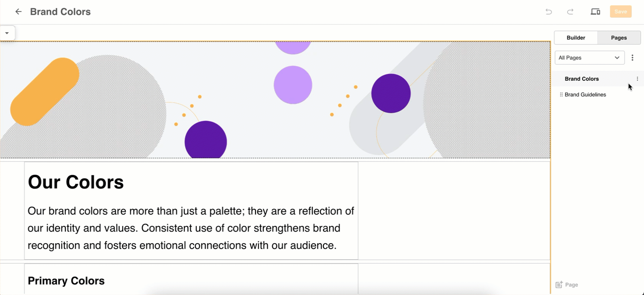Add a new page via the Page button
Image resolution: width=644 pixels, height=295 pixels.
point(566,285)
